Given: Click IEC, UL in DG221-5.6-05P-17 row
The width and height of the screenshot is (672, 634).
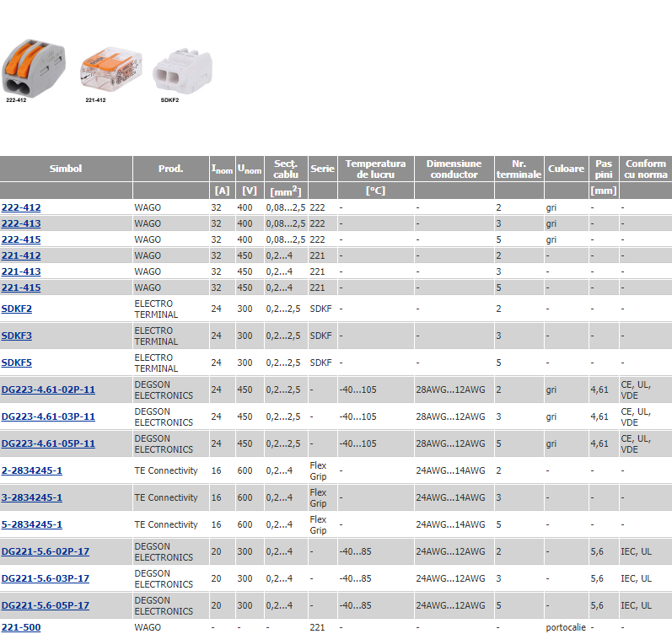Looking at the screenshot, I should point(636,605).
